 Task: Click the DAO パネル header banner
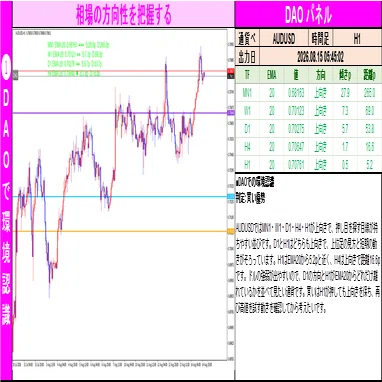coord(308,14)
